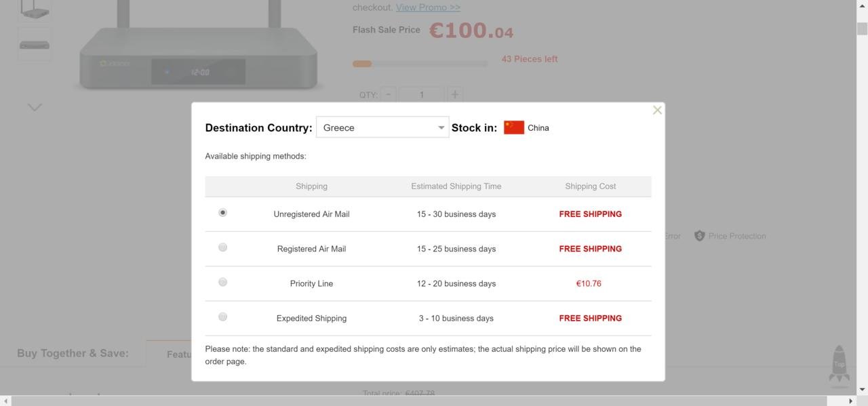
Task: Select the flat router thumbnail image
Action: (x=34, y=45)
